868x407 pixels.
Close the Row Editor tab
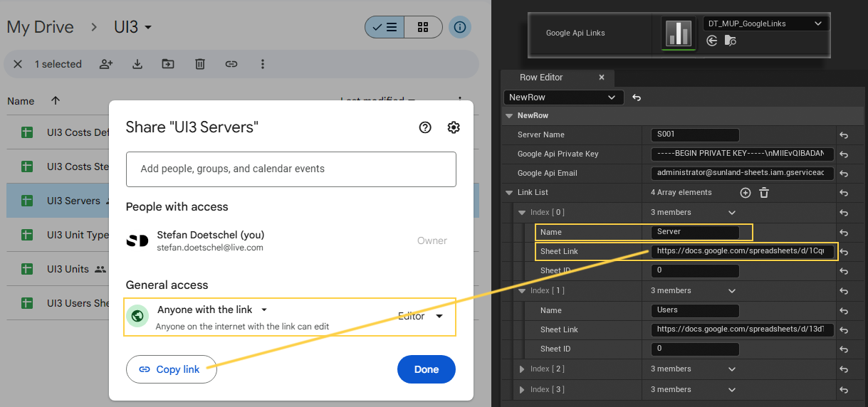point(602,78)
